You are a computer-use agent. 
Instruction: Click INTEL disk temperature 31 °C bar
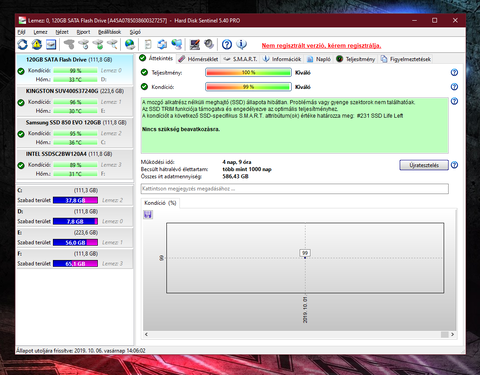[x=75, y=174]
